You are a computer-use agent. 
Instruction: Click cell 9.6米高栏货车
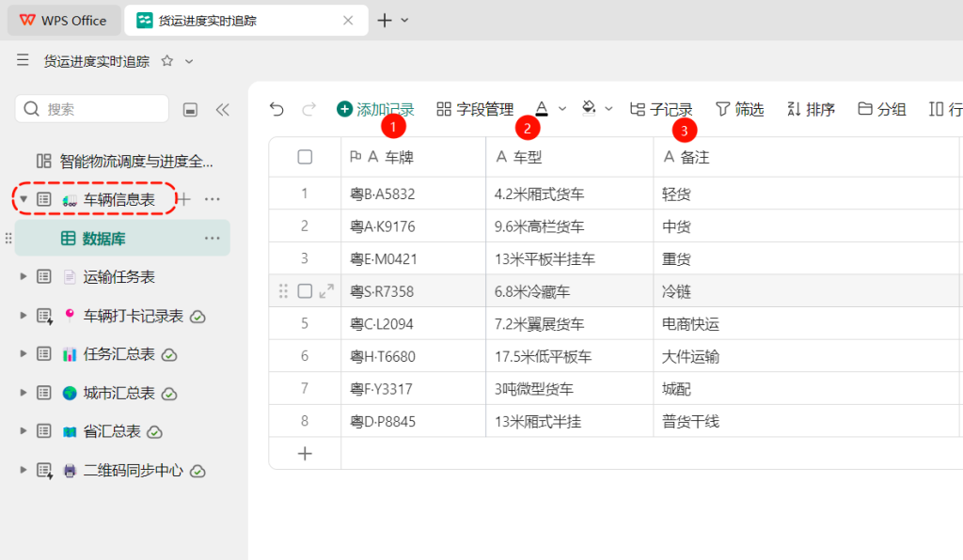click(569, 226)
